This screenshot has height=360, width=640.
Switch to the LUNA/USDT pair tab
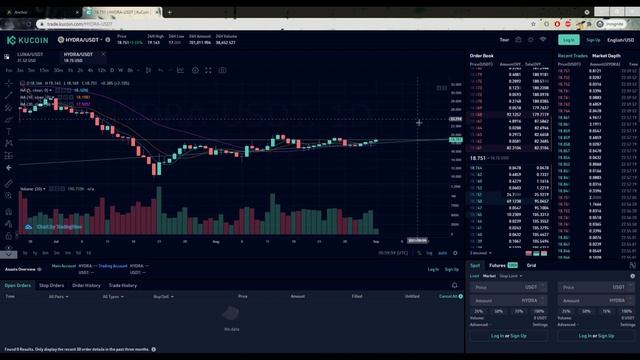click(29, 57)
